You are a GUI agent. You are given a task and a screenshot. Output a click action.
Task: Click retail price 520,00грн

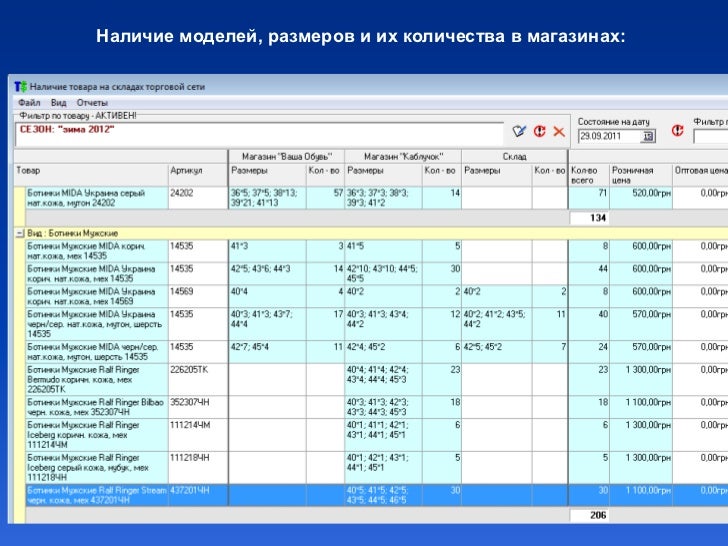(x=641, y=198)
